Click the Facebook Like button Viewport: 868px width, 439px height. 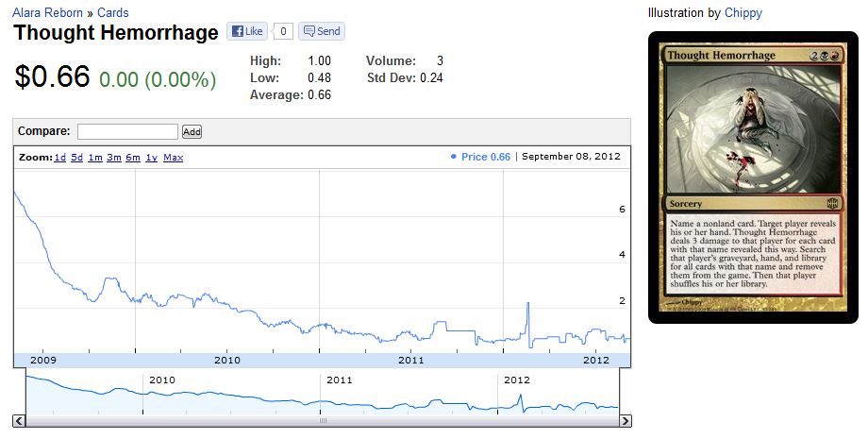(245, 31)
